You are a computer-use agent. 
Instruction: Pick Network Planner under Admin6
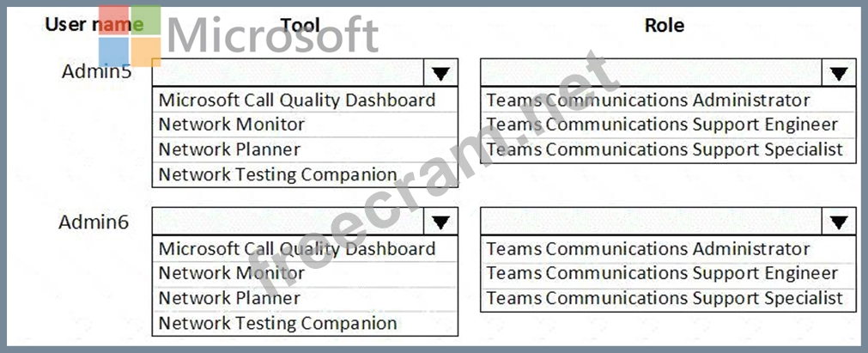tap(229, 298)
